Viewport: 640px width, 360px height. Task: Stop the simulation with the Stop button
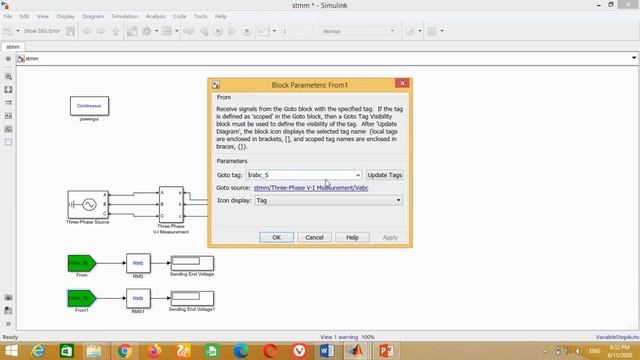[x=247, y=31]
